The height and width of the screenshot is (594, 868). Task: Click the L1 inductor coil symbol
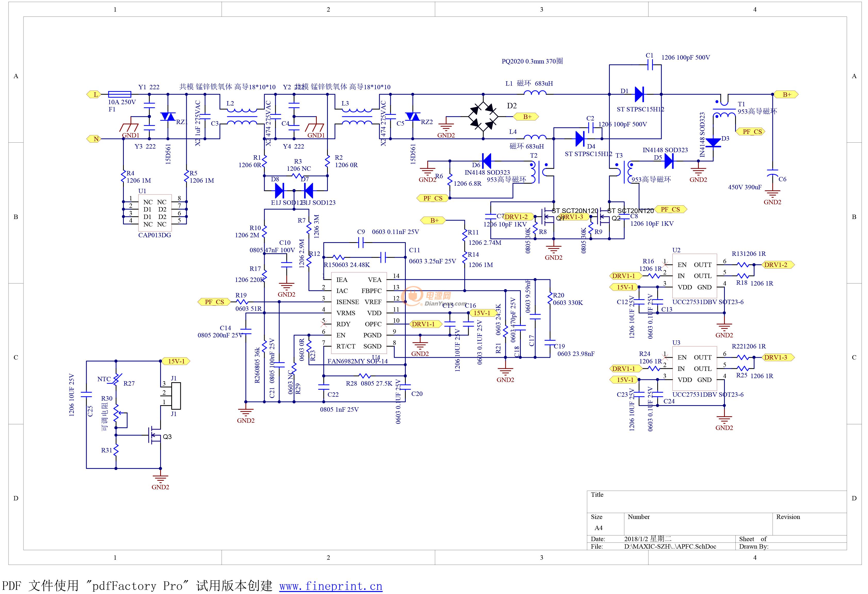pyautogui.click(x=535, y=92)
